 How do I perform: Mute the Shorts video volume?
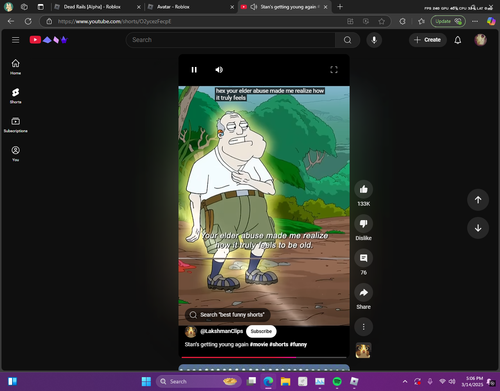[219, 70]
